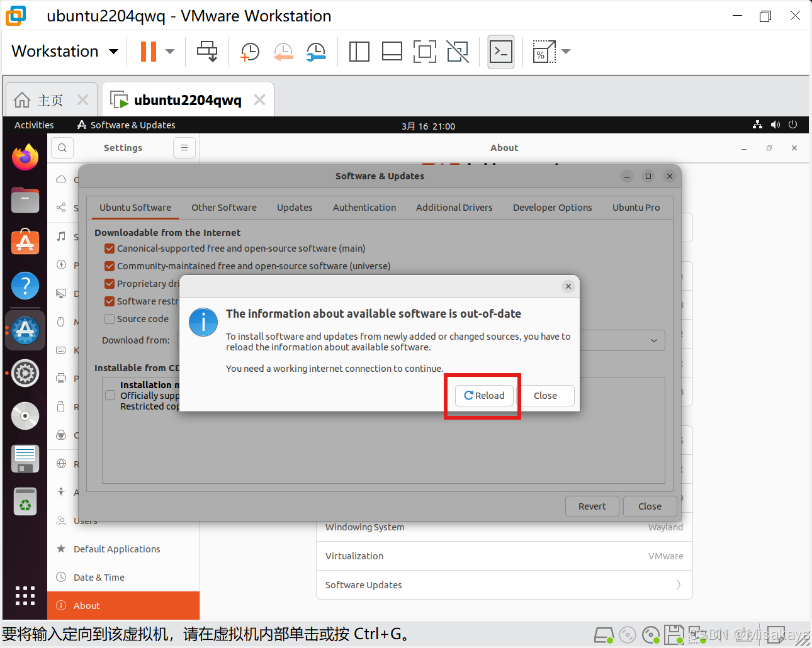
Task: Open the pause button dropdown arrow
Action: [x=170, y=52]
